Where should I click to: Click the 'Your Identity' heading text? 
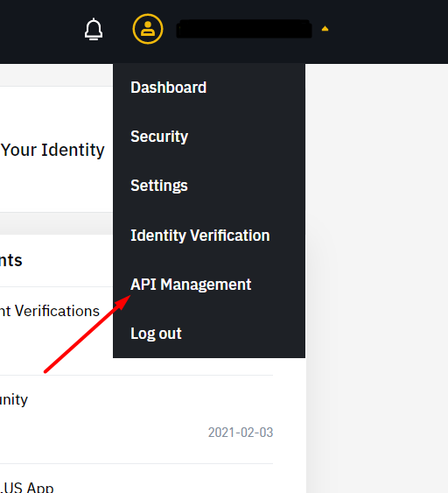(x=52, y=150)
